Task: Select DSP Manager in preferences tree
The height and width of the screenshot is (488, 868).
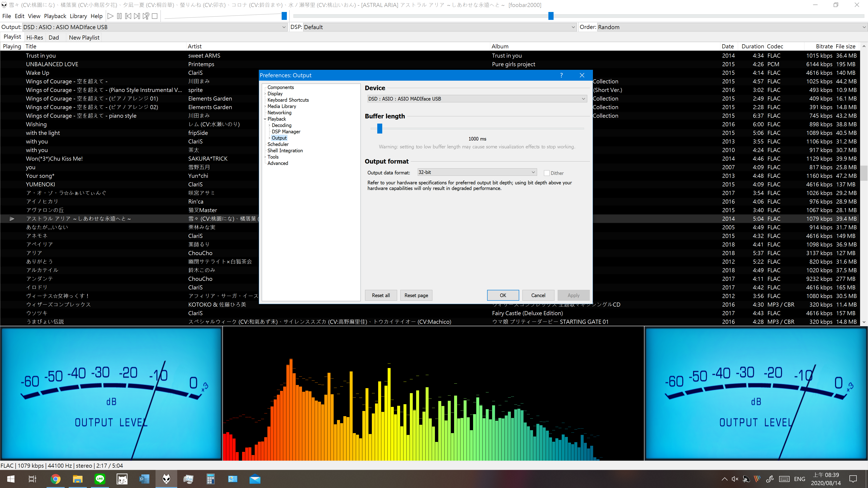Action: (x=286, y=132)
